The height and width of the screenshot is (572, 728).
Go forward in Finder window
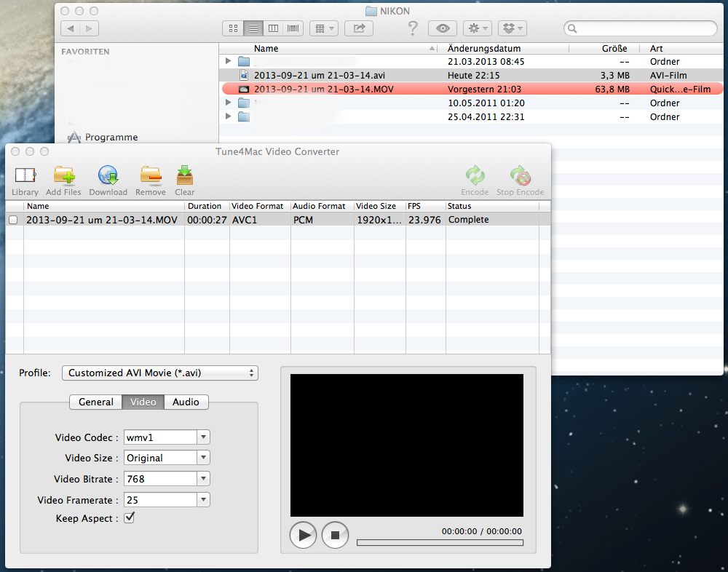tap(89, 28)
